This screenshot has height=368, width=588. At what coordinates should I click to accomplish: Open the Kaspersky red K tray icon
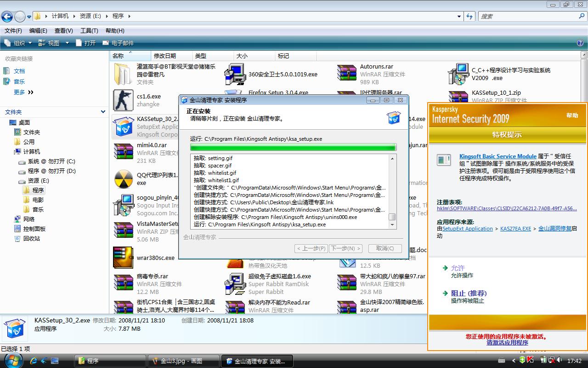pos(530,360)
